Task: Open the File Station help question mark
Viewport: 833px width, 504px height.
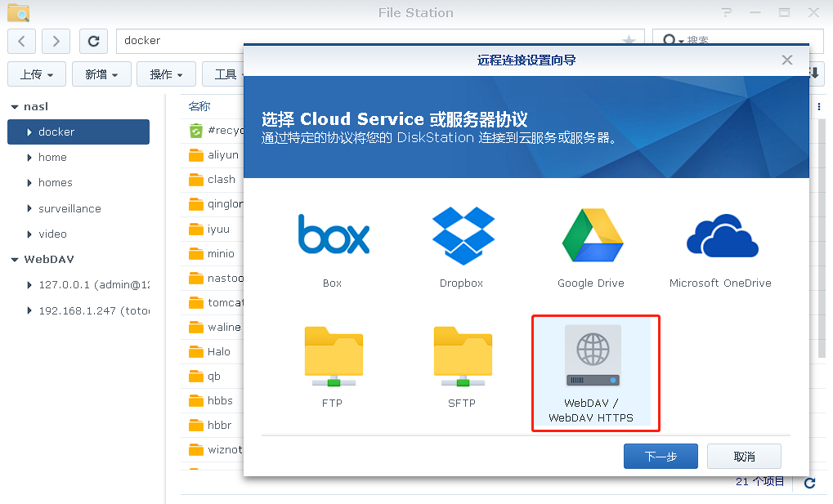Action: (727, 12)
